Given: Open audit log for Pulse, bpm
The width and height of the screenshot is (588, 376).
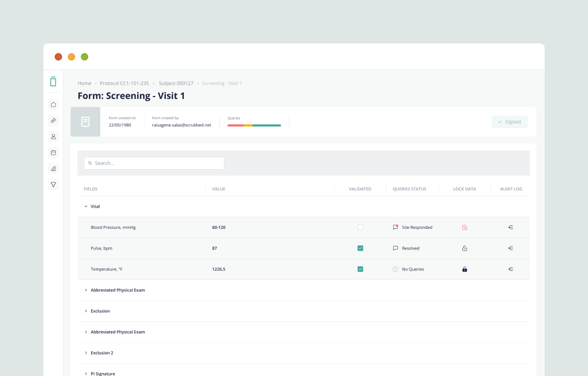Looking at the screenshot, I should 510,248.
